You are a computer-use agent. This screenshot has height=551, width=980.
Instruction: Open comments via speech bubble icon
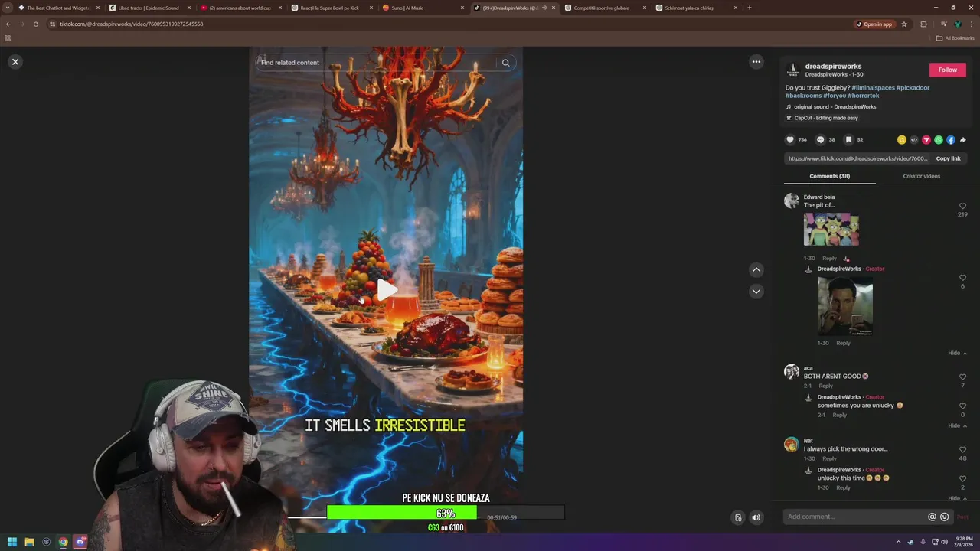tap(820, 140)
